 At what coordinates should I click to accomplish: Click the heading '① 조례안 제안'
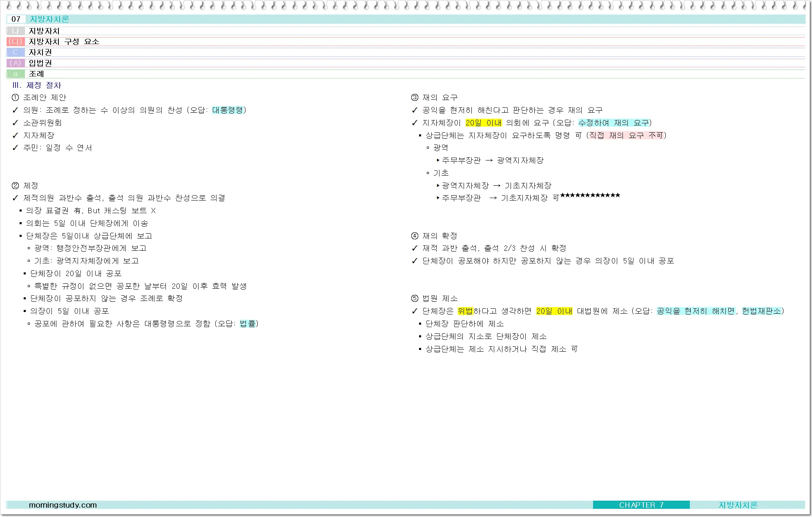(x=39, y=98)
